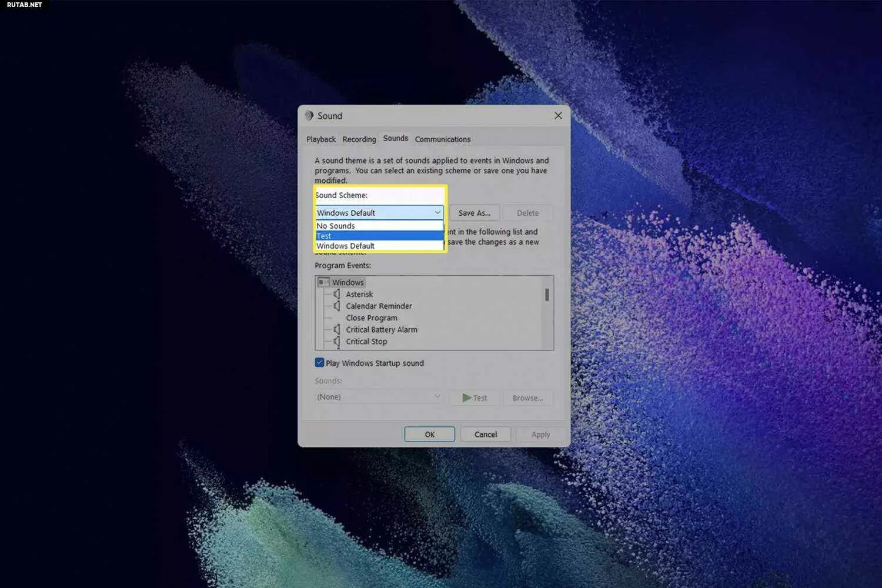Click the Asterisk event speaker icon
882x588 pixels.
tap(336, 294)
